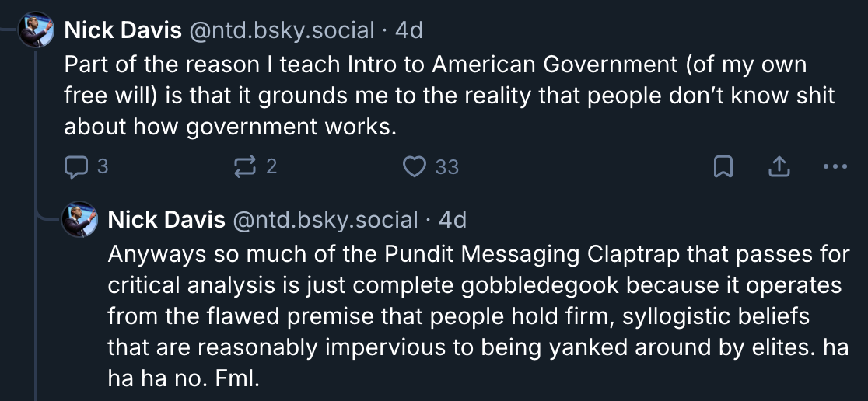Bookmark the first Nick Davis post

723,166
